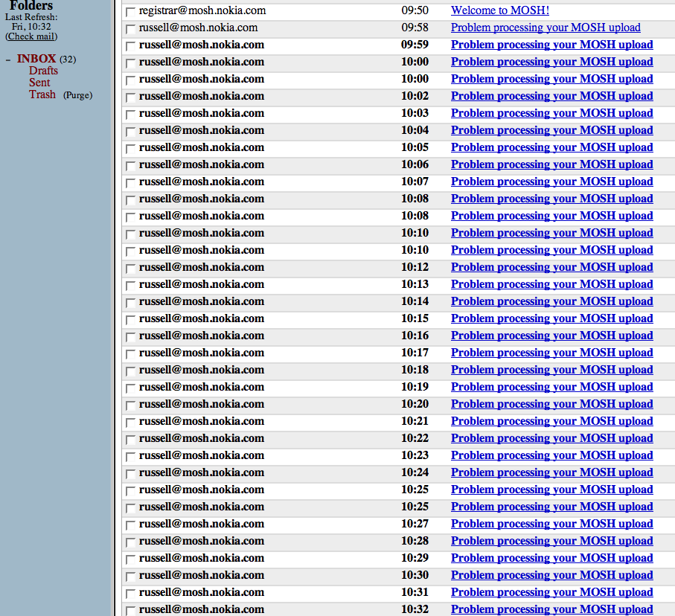Click the sender address in the 10:02 row
Viewport: 675px width, 616px height.
pos(202,96)
